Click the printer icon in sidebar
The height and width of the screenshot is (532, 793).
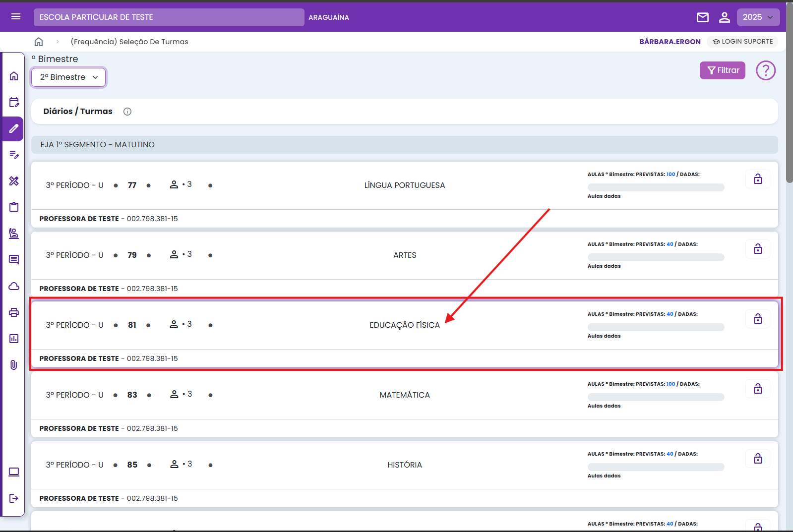pos(14,312)
